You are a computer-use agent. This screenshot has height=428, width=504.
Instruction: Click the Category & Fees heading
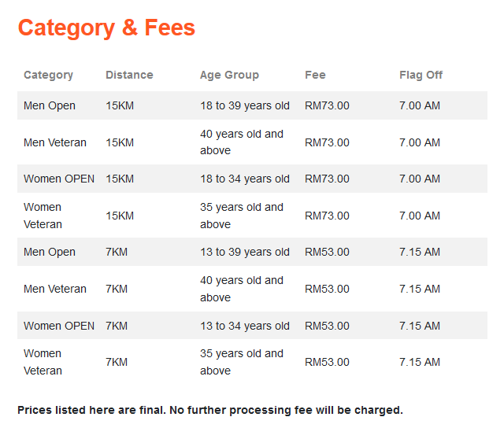[x=106, y=28]
